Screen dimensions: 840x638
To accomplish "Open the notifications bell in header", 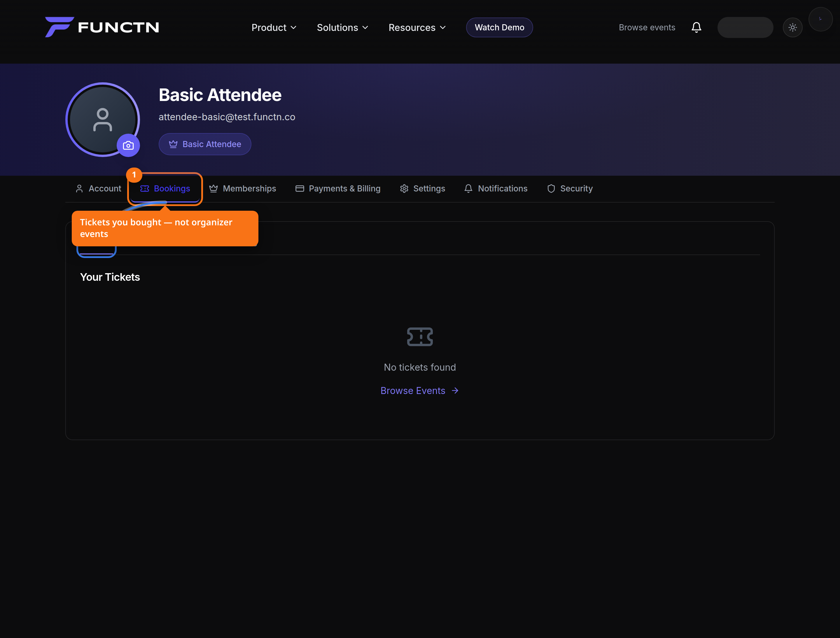I will [696, 27].
